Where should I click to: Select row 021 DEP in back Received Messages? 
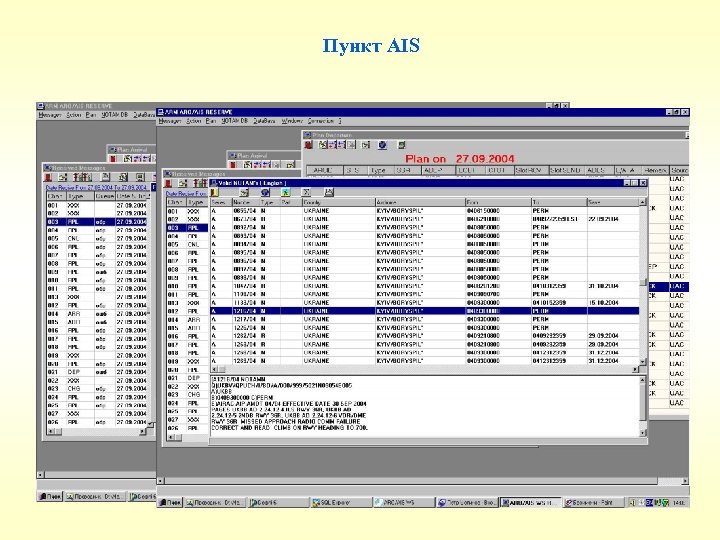[x=98, y=372]
